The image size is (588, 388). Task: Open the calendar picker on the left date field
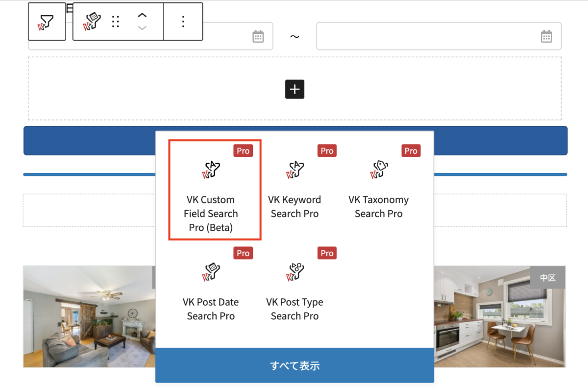point(258,36)
